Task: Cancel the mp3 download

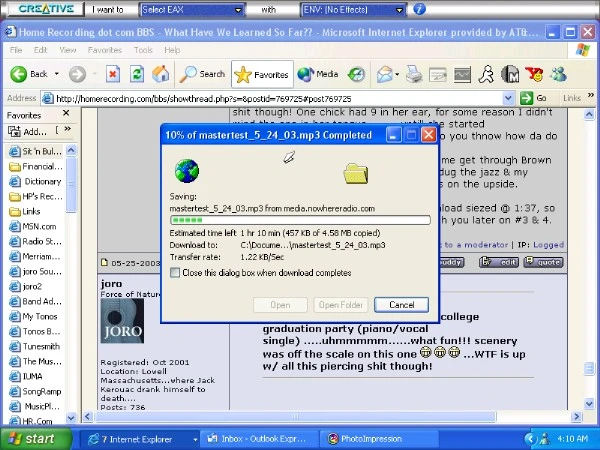Action: pyautogui.click(x=401, y=305)
